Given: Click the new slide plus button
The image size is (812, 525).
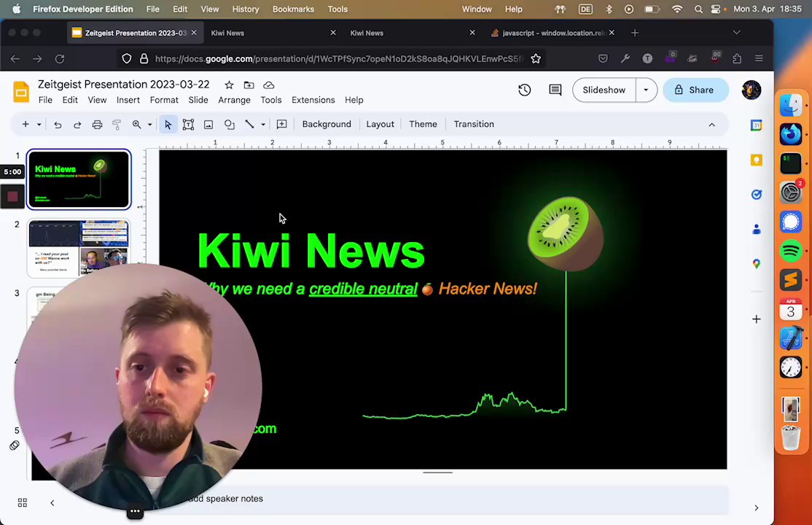Looking at the screenshot, I should pyautogui.click(x=26, y=125).
